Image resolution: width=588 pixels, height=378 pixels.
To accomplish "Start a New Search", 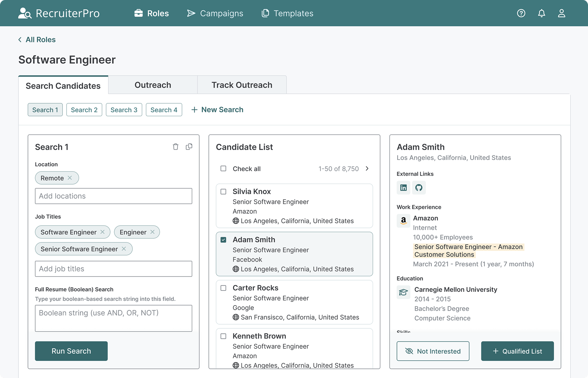I will pyautogui.click(x=217, y=110).
